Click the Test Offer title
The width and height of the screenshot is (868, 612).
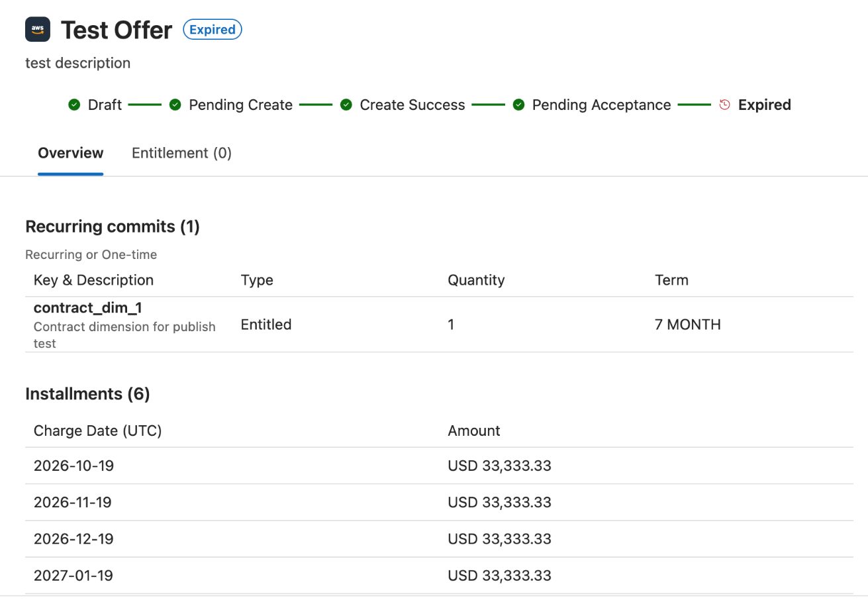(117, 30)
